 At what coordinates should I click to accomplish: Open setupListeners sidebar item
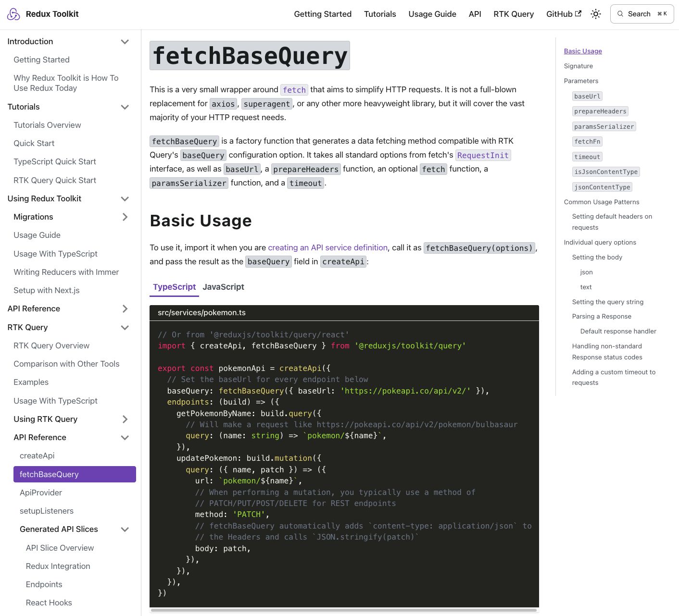(x=47, y=511)
